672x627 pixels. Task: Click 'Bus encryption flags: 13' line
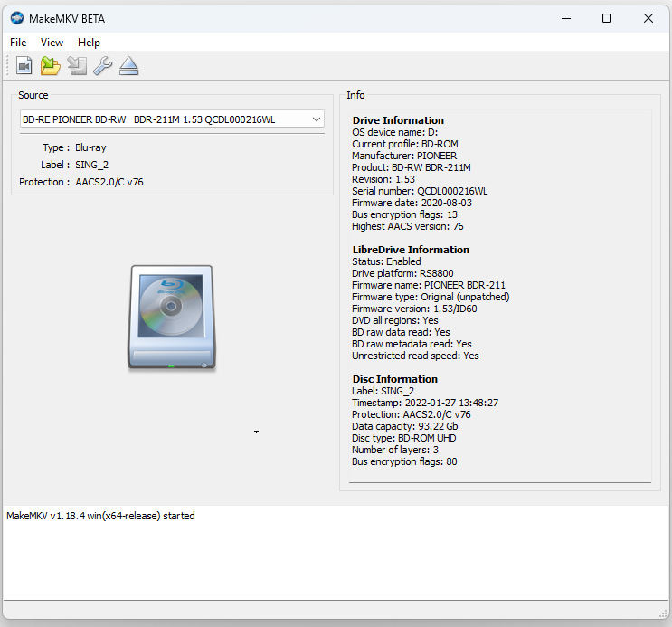pos(404,214)
